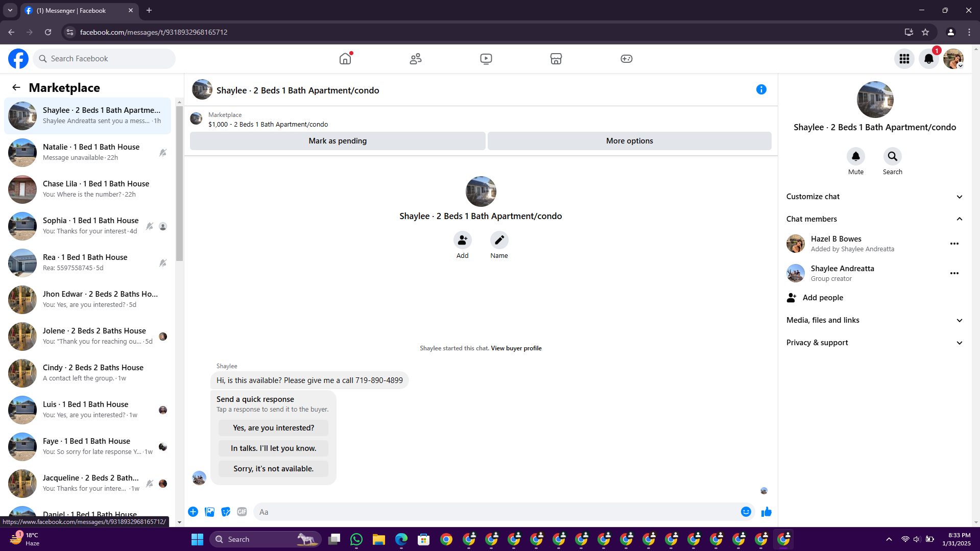Open Facebook home via logo
This screenshot has width=980, height=551.
tap(18, 59)
